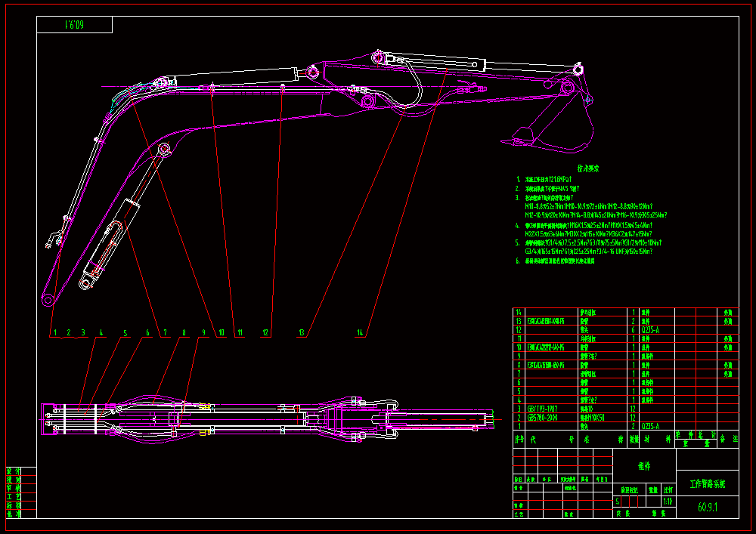Select callout balloon number 7
This screenshot has height=534, width=756.
coord(165,332)
